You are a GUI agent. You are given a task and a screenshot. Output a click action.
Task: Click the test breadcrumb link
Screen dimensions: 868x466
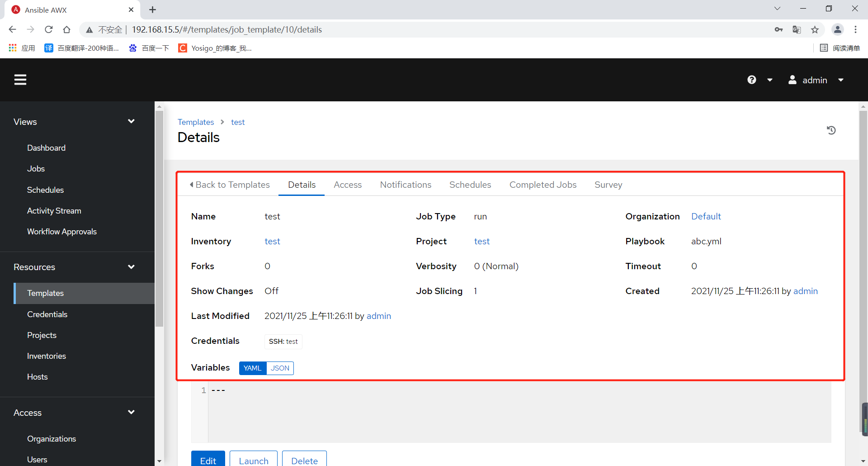[238, 122]
